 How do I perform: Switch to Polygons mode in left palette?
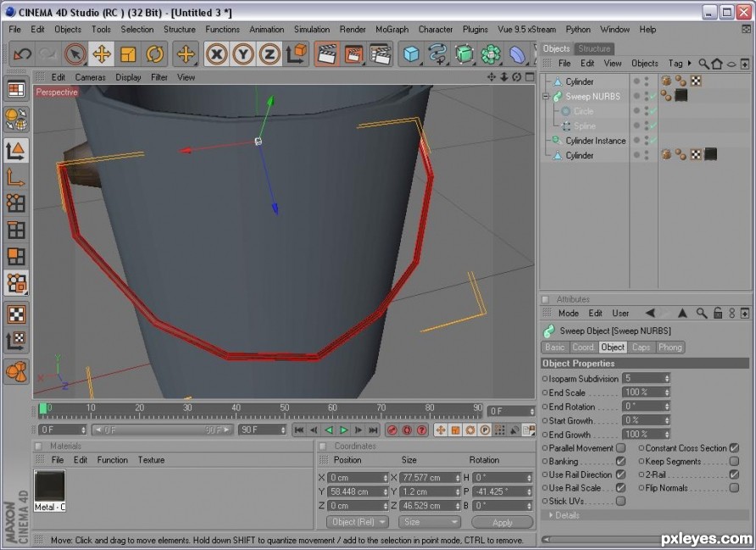click(16, 257)
